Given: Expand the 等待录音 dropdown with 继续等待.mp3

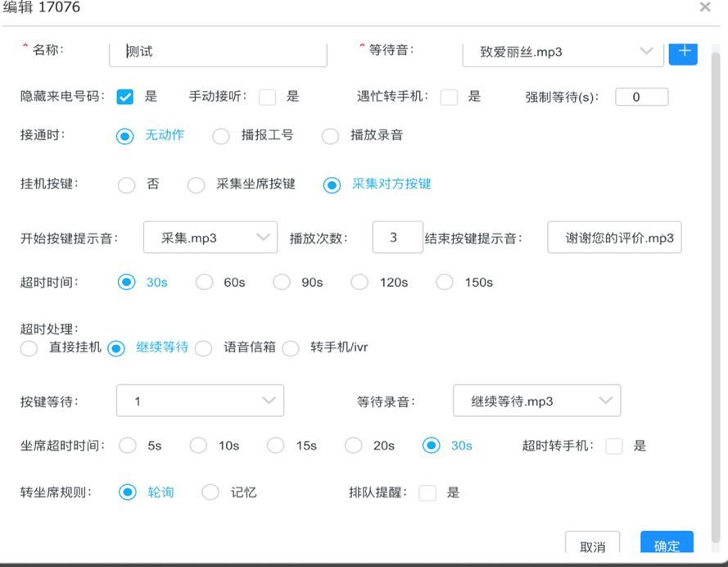Looking at the screenshot, I should (536, 401).
